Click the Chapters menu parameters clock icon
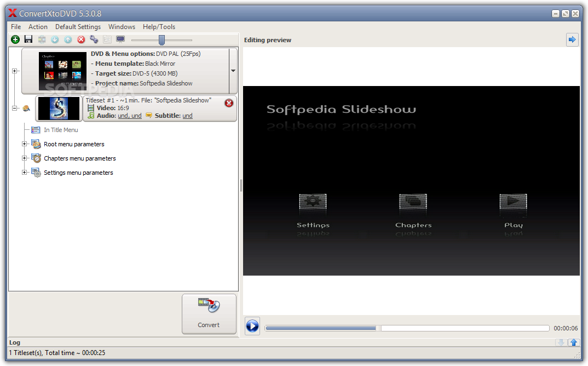The width and height of the screenshot is (588, 366). [36, 158]
